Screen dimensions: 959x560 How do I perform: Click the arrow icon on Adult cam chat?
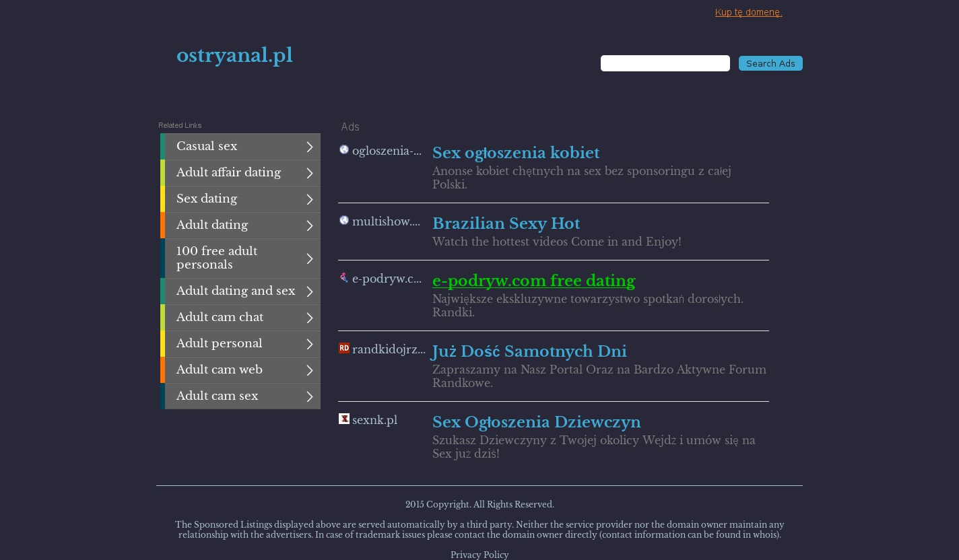[x=310, y=318]
